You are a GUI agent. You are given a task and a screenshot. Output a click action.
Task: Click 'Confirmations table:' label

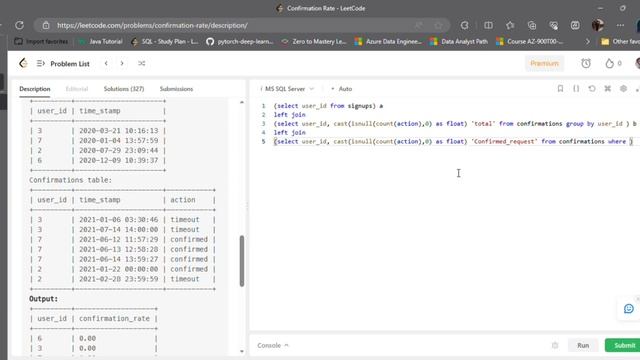pos(70,180)
